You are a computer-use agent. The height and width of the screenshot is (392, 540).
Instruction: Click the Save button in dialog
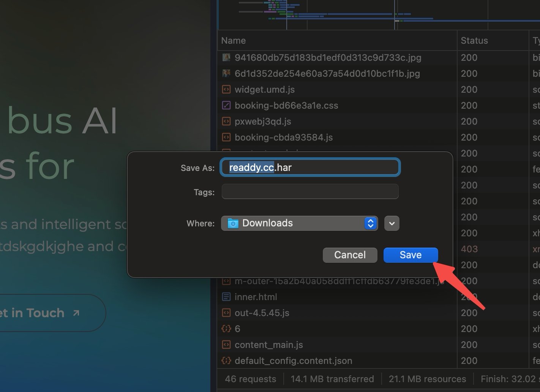[411, 255]
